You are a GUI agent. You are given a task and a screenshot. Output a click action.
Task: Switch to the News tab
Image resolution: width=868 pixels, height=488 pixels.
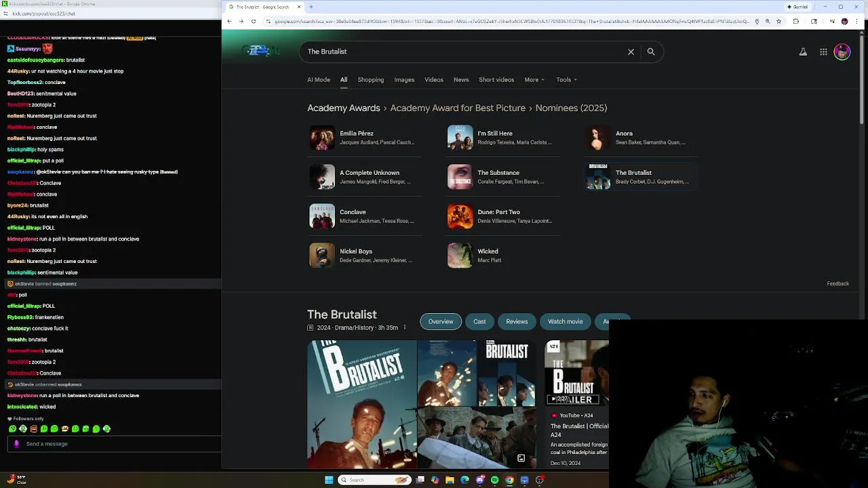pyautogui.click(x=461, y=80)
